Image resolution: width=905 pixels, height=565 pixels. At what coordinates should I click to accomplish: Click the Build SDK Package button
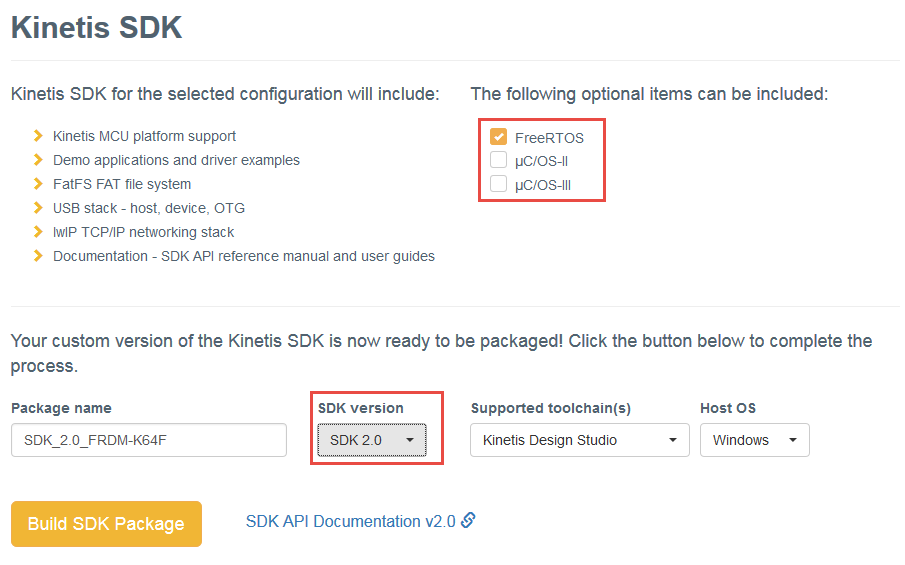[x=106, y=524]
